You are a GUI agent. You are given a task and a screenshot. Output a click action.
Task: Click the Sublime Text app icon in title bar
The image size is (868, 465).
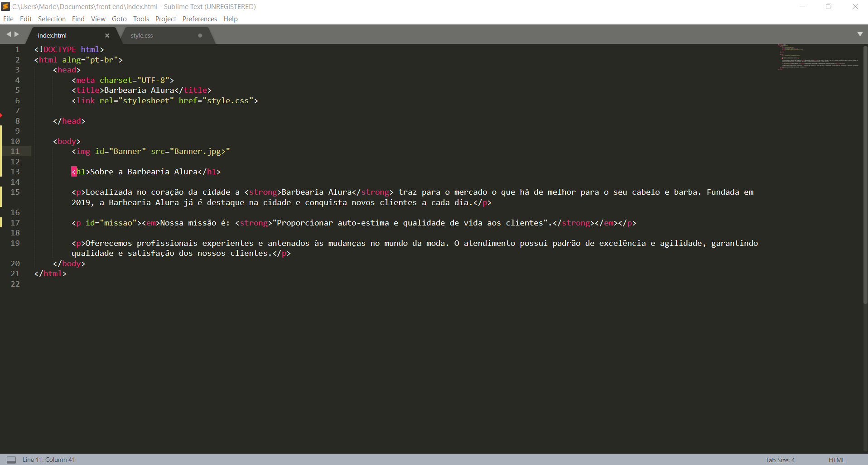[x=5, y=6]
